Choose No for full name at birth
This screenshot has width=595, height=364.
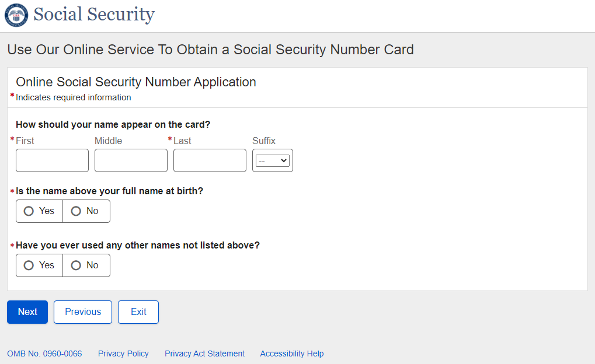click(86, 211)
